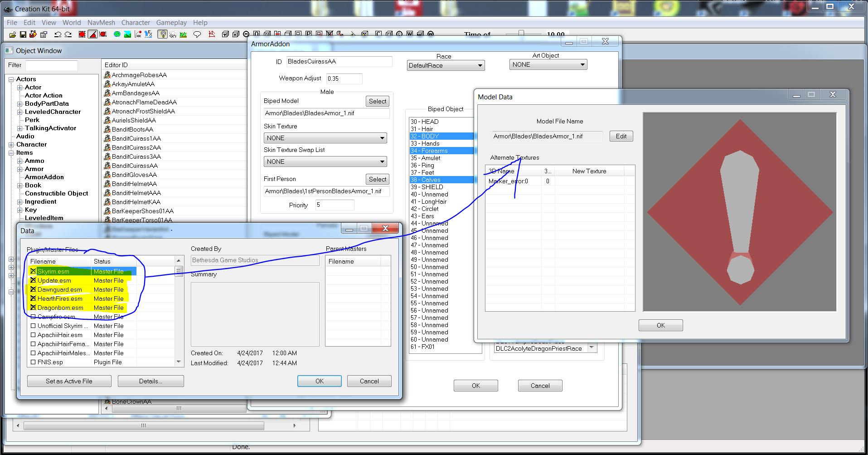Open the Race dropdown showing DefaultRace
The height and width of the screenshot is (455, 868).
coord(446,66)
